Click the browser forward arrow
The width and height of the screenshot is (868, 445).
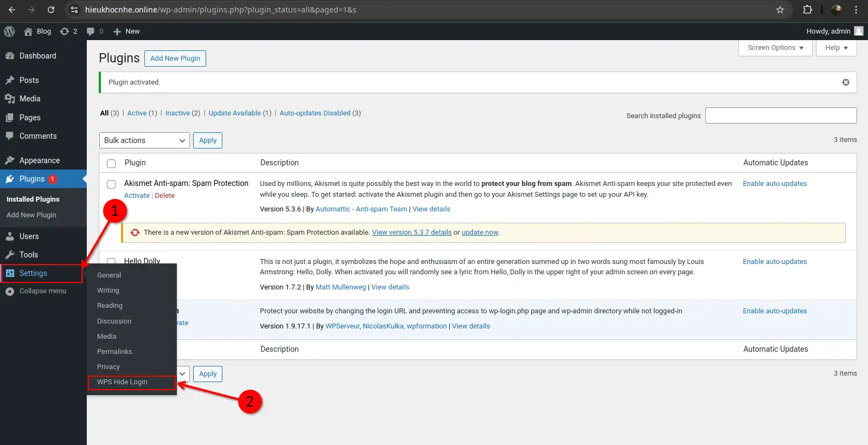[31, 10]
